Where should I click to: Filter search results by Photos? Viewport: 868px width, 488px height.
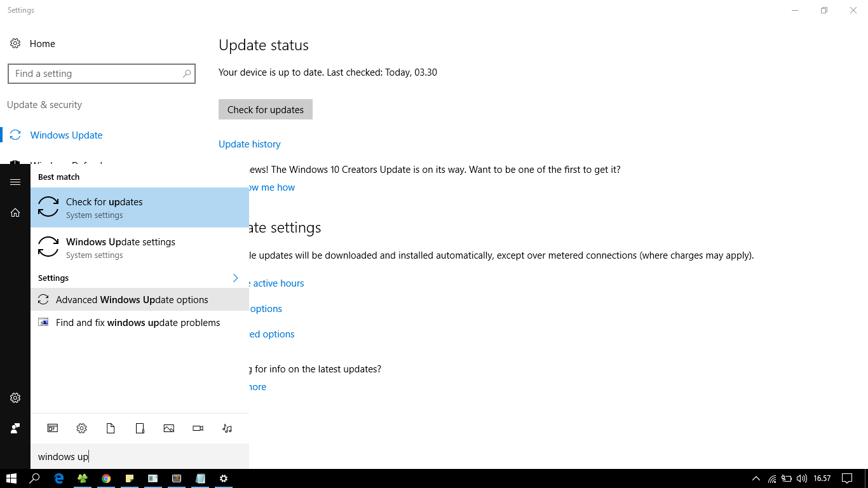click(x=169, y=428)
